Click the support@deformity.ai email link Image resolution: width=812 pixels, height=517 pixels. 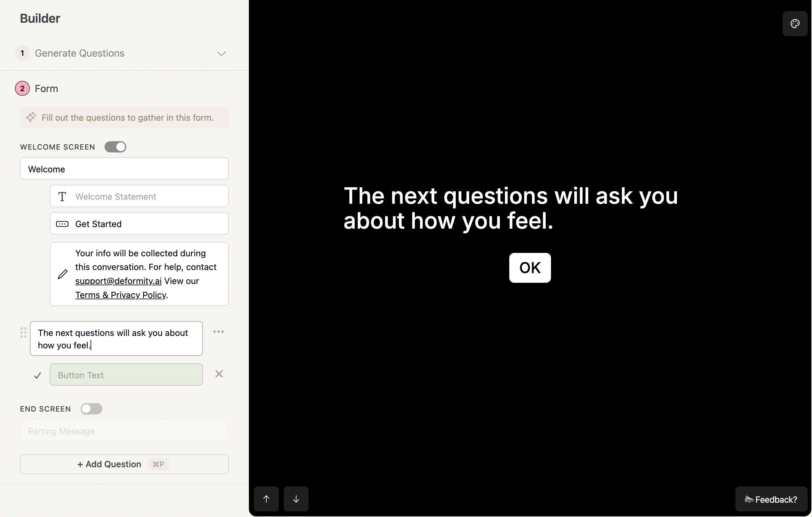click(118, 281)
